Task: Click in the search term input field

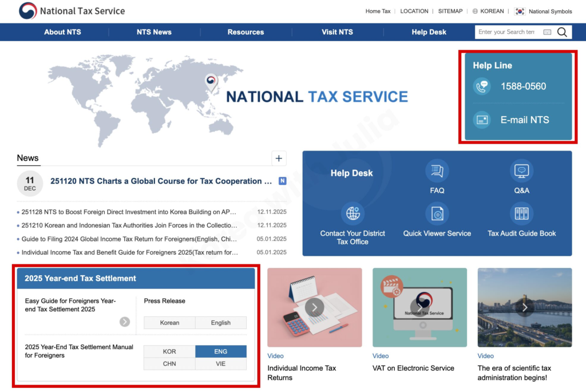Action: tap(508, 32)
